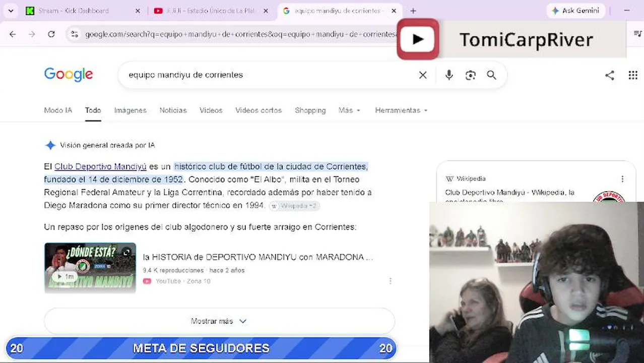This screenshot has height=363, width=644.
Task: Expand overview with Mostrar más
Action: [x=219, y=321]
